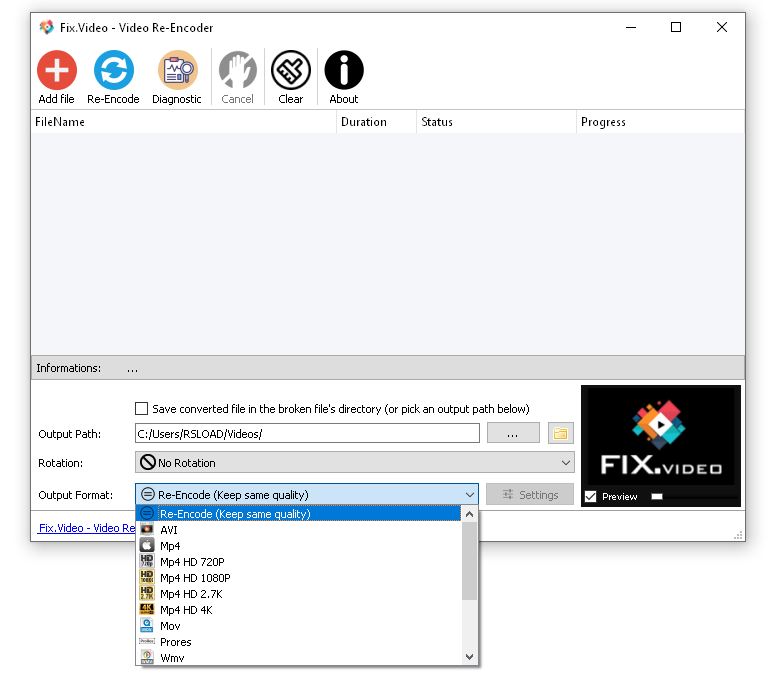Click the Mov QuickTime icon
Screen dimensions: 774x691
(x=147, y=625)
